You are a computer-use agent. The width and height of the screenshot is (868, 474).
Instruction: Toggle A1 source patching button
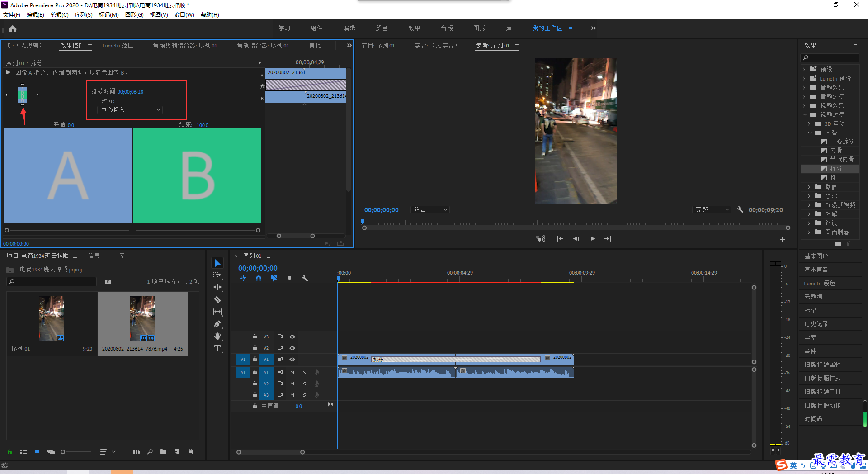click(243, 372)
